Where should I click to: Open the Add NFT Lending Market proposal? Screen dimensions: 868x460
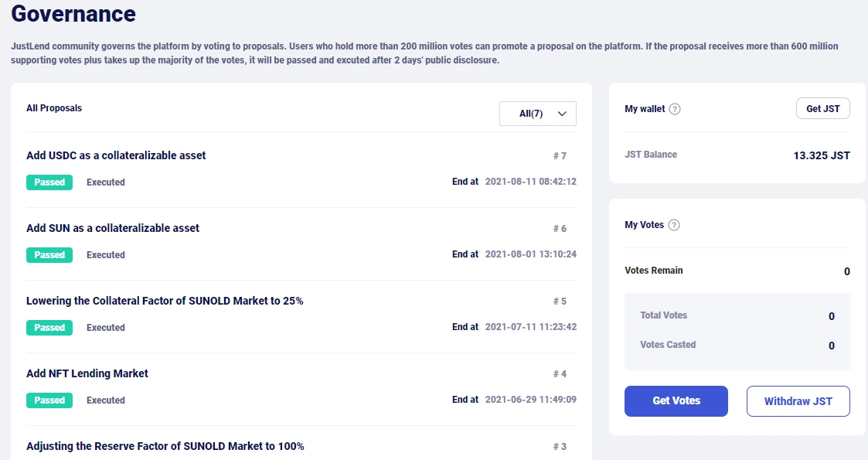tap(87, 373)
